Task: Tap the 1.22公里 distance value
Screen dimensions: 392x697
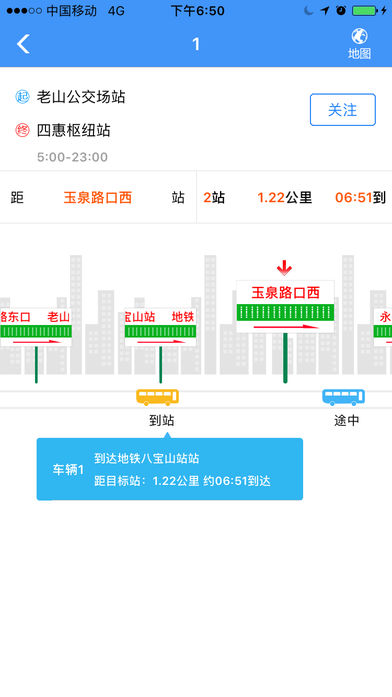Action: tap(284, 197)
